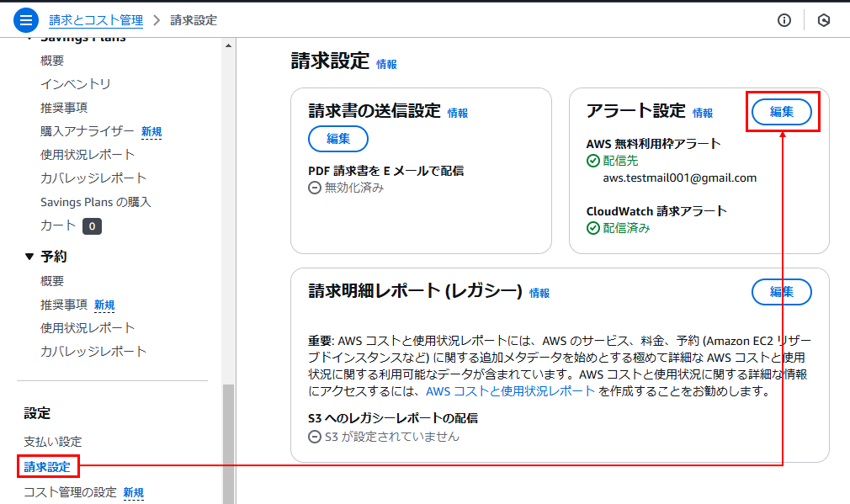Open 概要 under Savings Plans
The image size is (850, 504).
tap(52, 61)
